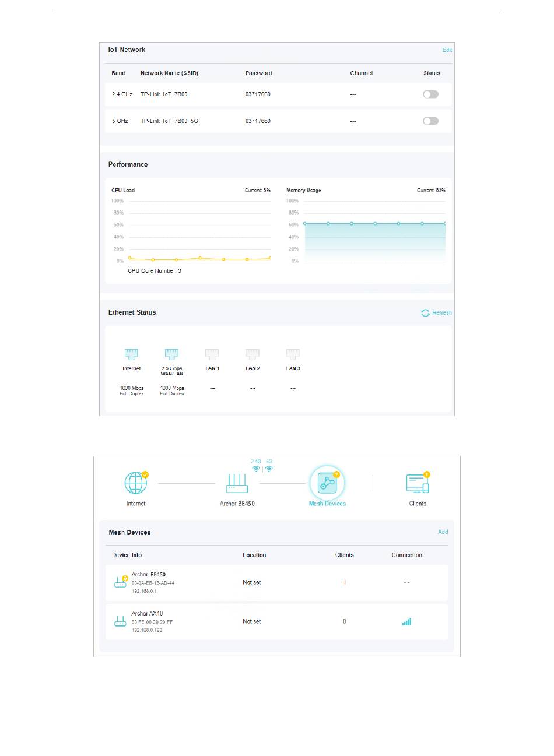Refresh the Ethernet Status panel
Image resolution: width=554 pixels, height=756 pixels.
point(437,313)
